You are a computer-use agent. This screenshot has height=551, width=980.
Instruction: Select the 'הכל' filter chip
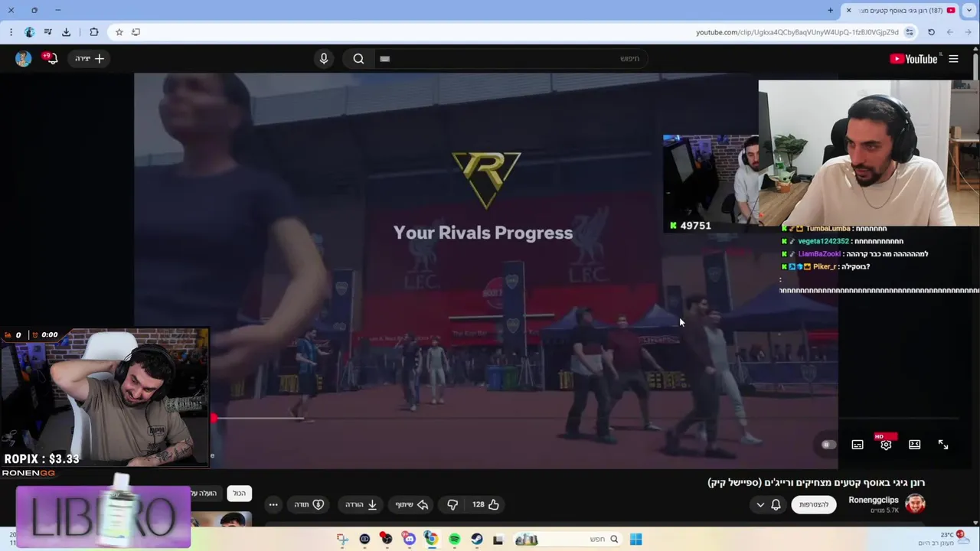click(240, 494)
